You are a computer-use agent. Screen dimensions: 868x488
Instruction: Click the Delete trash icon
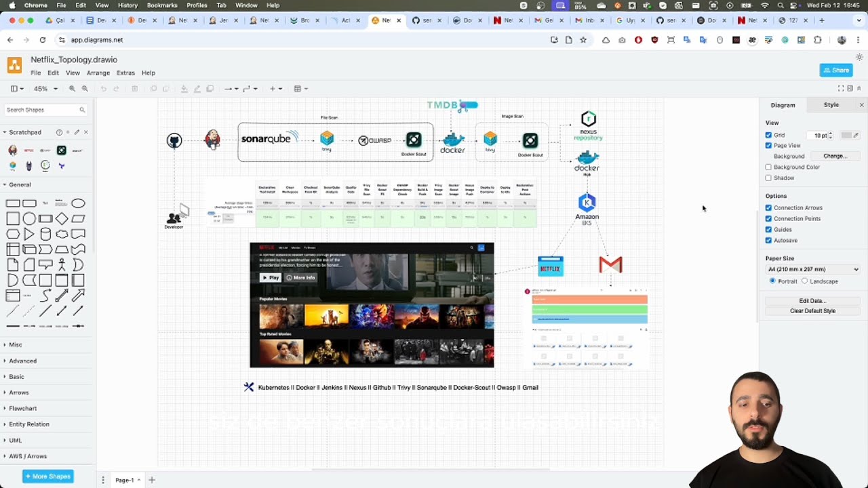134,89
